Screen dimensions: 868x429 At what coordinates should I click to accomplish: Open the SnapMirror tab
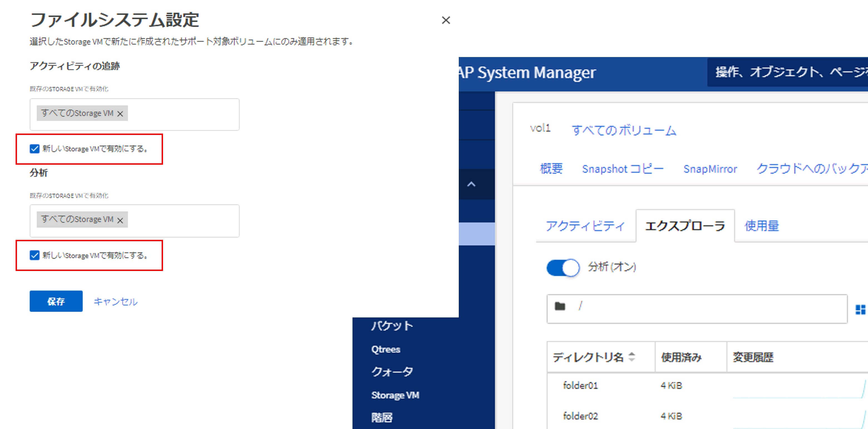click(710, 169)
